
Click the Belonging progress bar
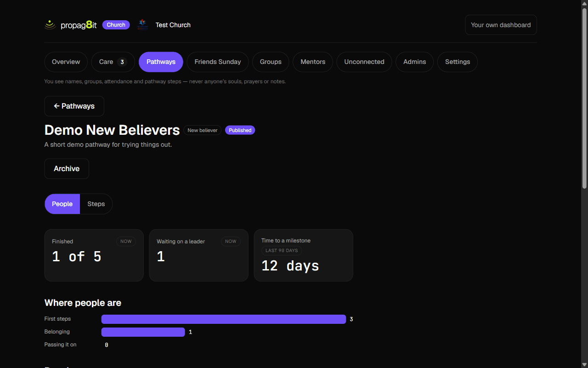[143, 332]
